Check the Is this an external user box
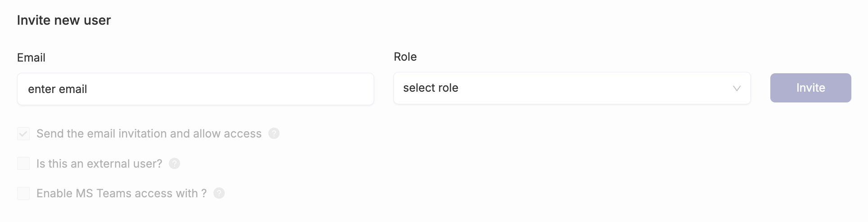 coord(23,164)
